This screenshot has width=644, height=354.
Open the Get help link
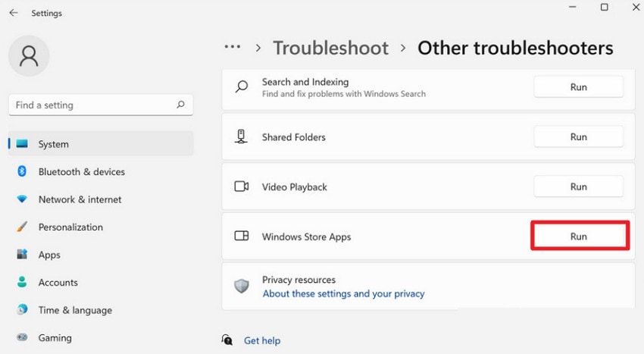262,340
